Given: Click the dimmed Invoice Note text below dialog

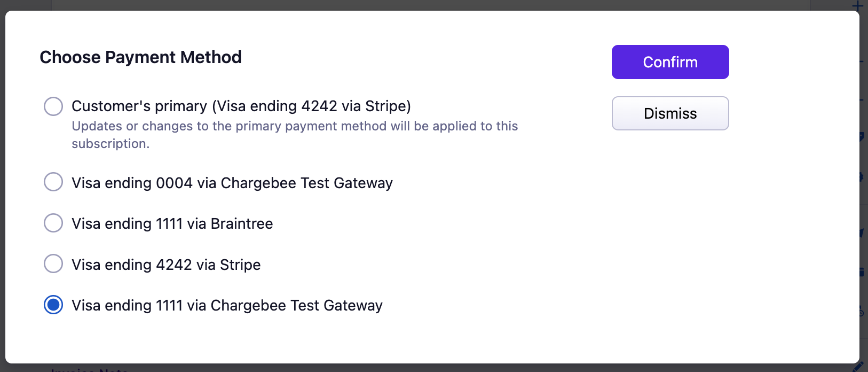Looking at the screenshot, I should [x=89, y=369].
